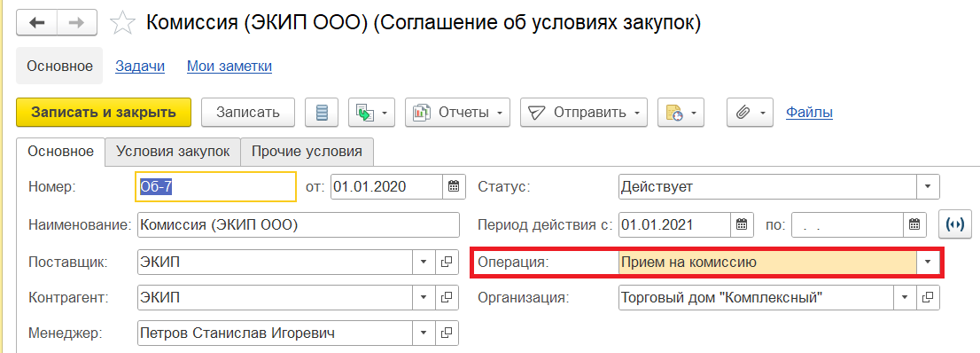The width and height of the screenshot is (980, 353).
Task: Expand the Поставщик dropdown arrow
Action: [424, 263]
